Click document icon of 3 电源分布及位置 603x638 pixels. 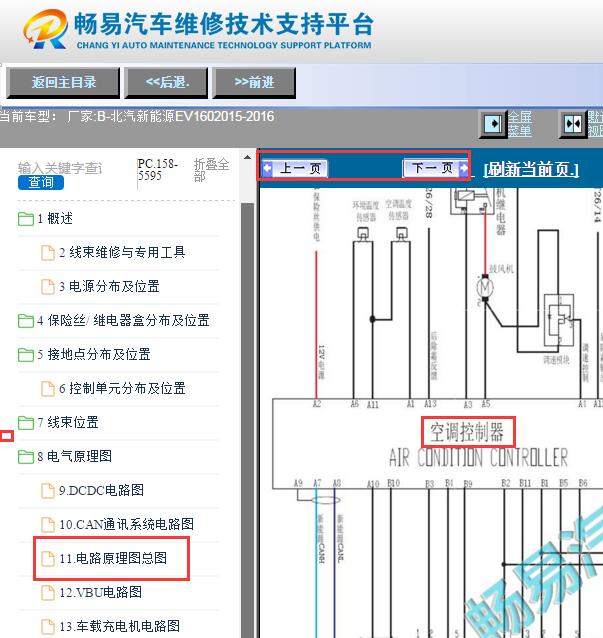tap(48, 286)
